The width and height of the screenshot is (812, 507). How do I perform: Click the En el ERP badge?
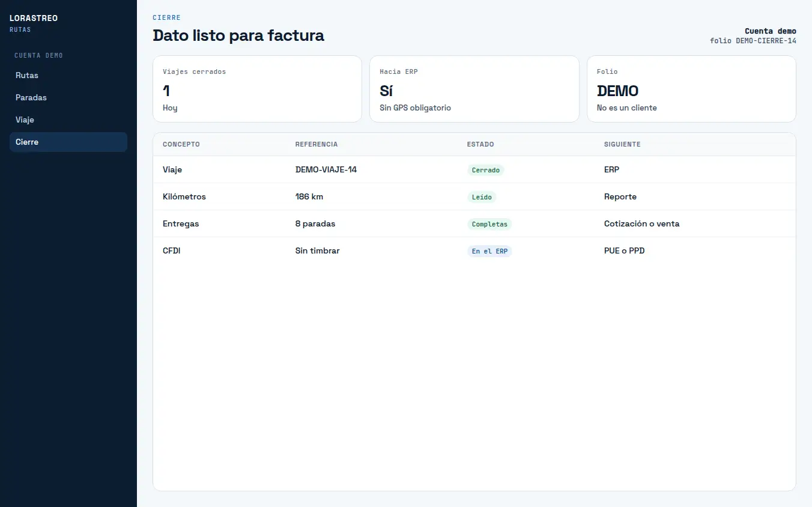[x=489, y=251]
